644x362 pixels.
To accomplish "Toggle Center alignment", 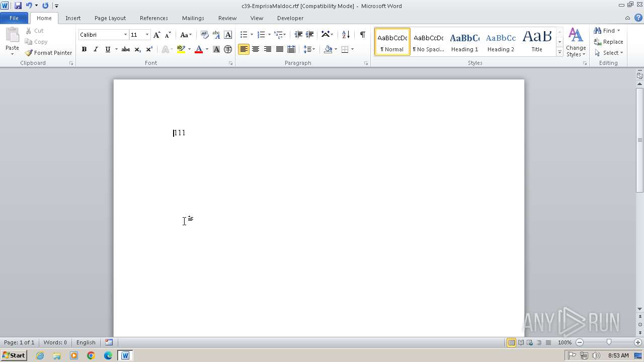I will 256,49.
